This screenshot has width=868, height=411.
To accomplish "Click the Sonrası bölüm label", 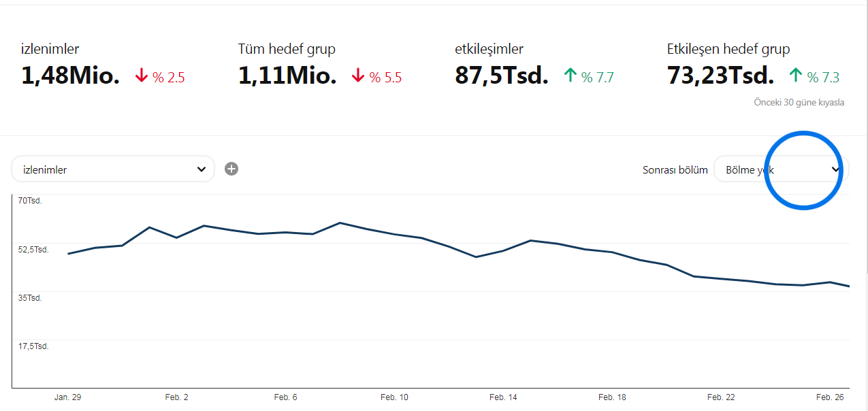I will pos(675,170).
